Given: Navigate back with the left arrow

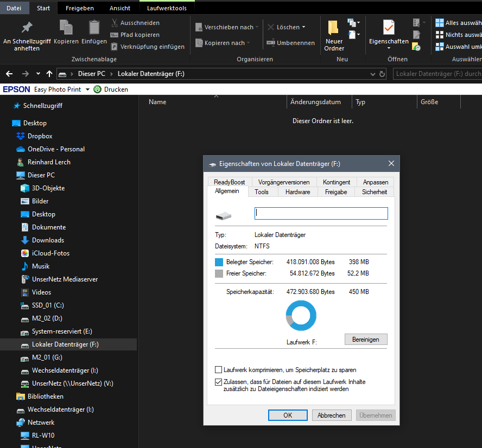Looking at the screenshot, I should tap(9, 74).
